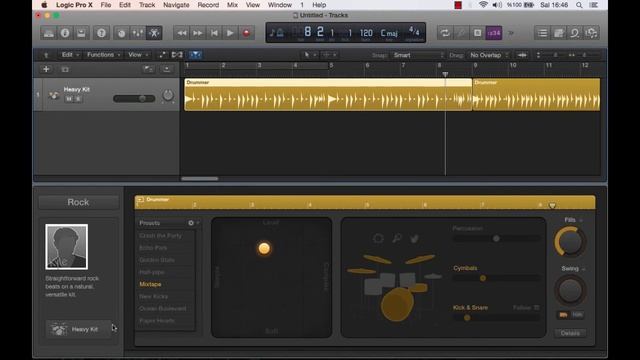Click the Details button
This screenshot has height=360, width=640.
click(x=570, y=333)
